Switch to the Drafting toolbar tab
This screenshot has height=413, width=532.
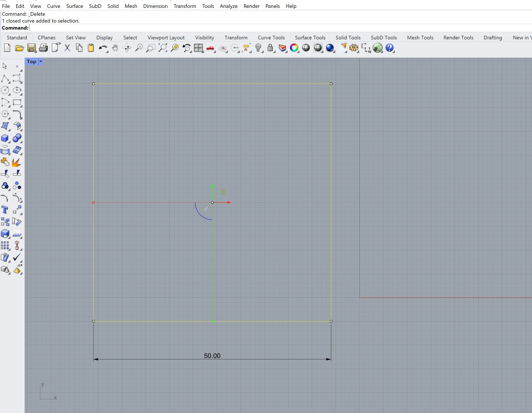(493, 37)
